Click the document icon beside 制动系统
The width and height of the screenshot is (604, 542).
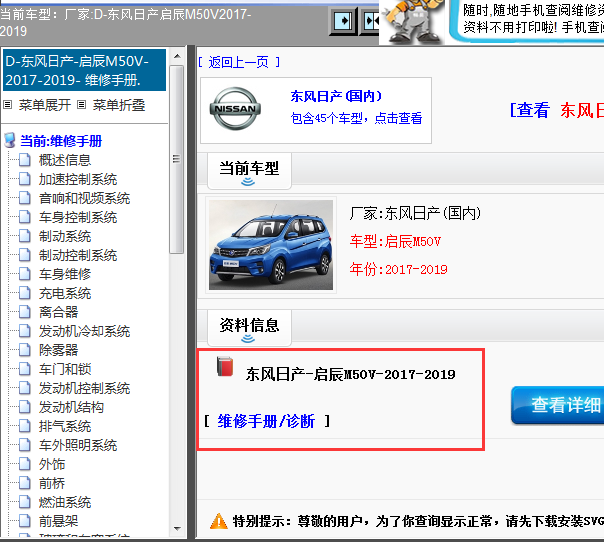tap(25, 236)
